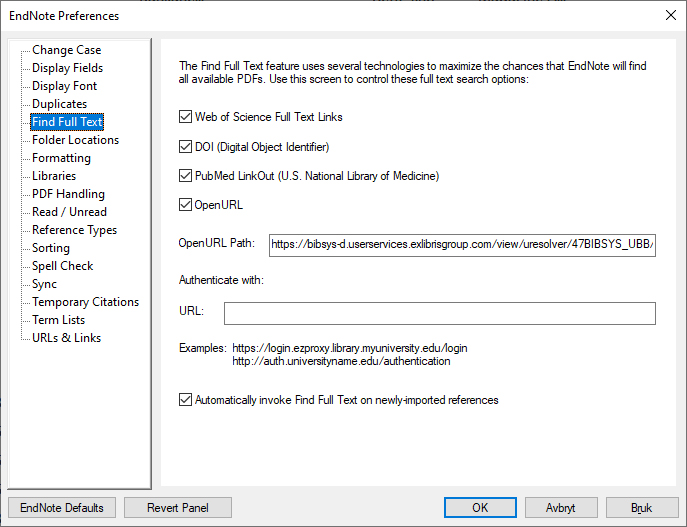This screenshot has height=527, width=687.
Task: Select Find Full Text tree item
Action: click(67, 122)
